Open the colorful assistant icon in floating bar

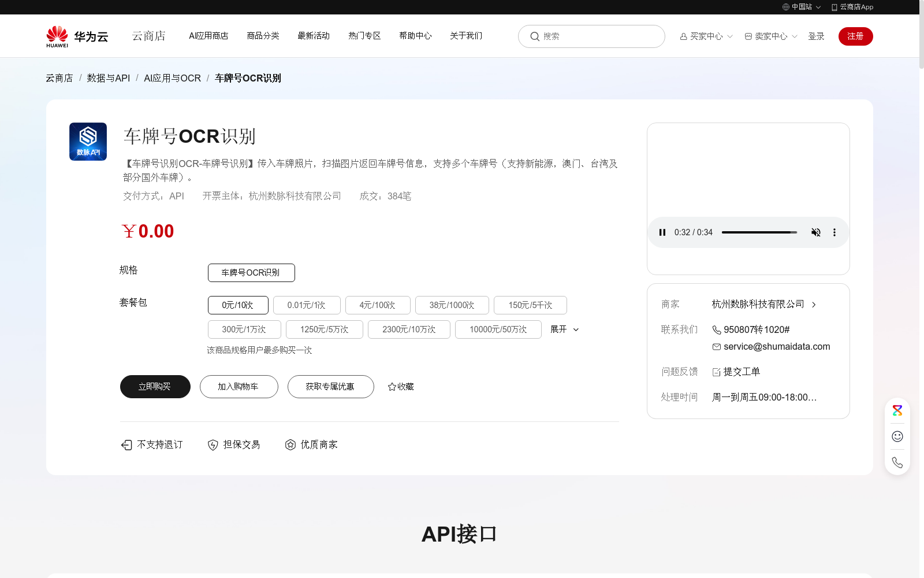897,410
